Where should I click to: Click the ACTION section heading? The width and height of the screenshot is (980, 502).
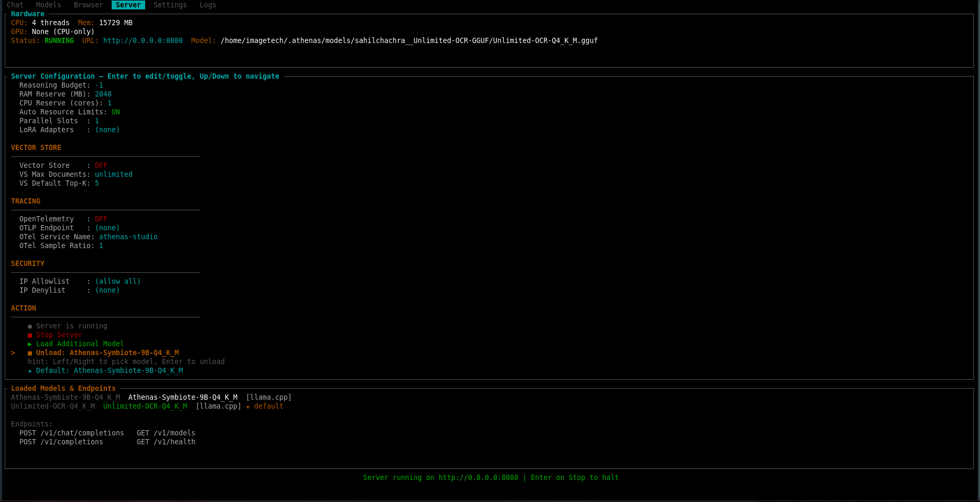[x=24, y=308]
